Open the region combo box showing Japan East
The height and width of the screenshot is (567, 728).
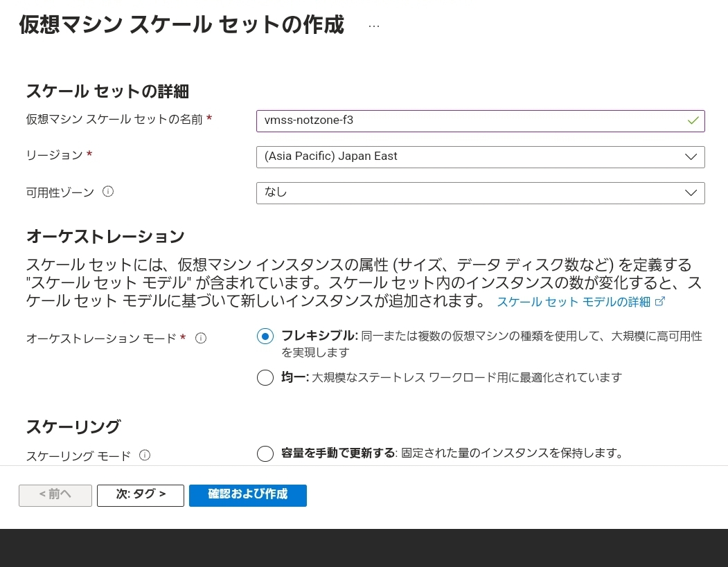[x=471, y=157]
